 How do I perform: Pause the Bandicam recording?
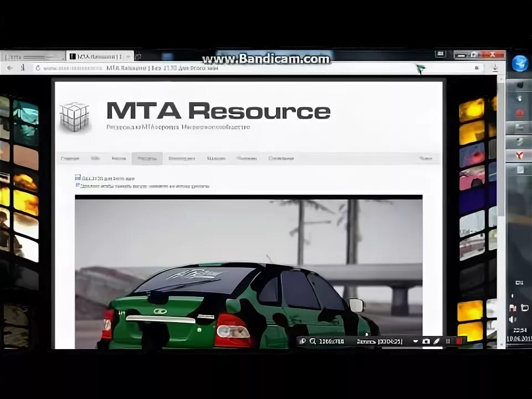coord(448,341)
